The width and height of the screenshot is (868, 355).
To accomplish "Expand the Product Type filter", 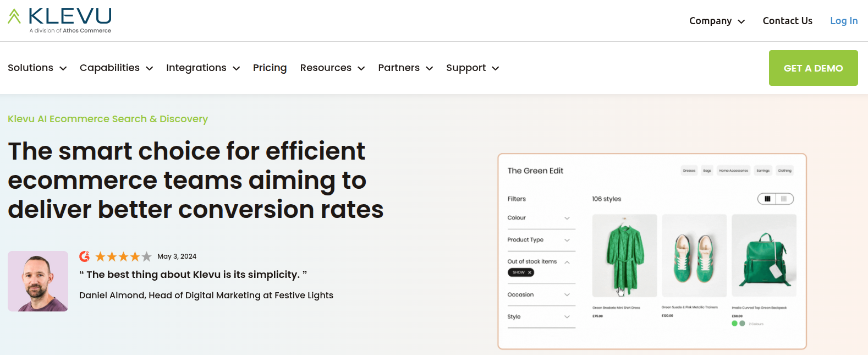I will [541, 240].
